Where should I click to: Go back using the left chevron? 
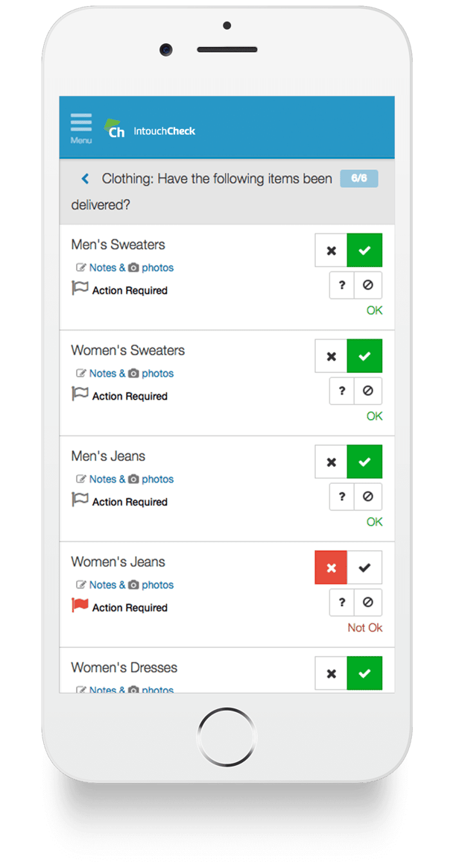point(85,179)
